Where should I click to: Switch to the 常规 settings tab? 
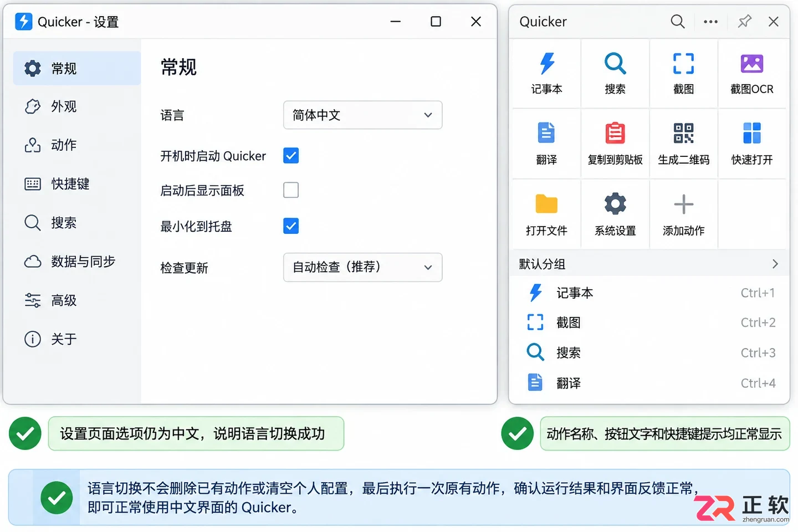pyautogui.click(x=77, y=68)
